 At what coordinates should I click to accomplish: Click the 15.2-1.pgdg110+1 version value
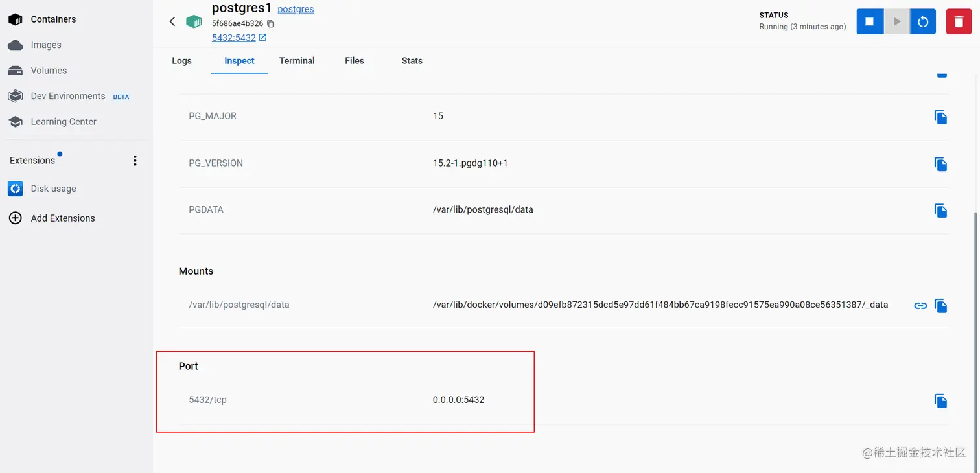pyautogui.click(x=470, y=163)
